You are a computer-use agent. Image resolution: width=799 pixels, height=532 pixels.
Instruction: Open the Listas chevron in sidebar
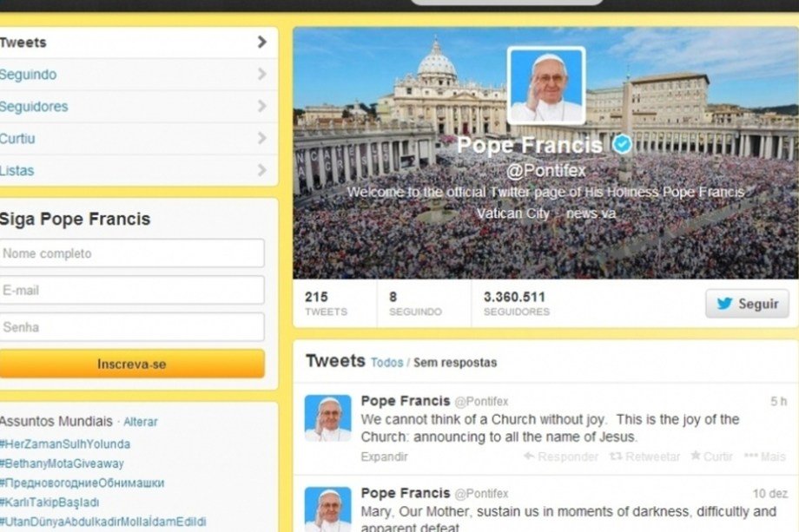coord(262,170)
